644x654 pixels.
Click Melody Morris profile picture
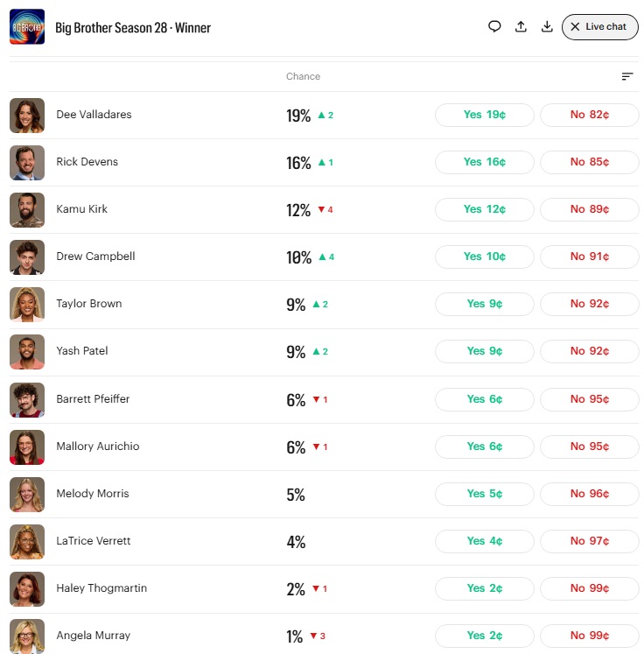(x=27, y=495)
